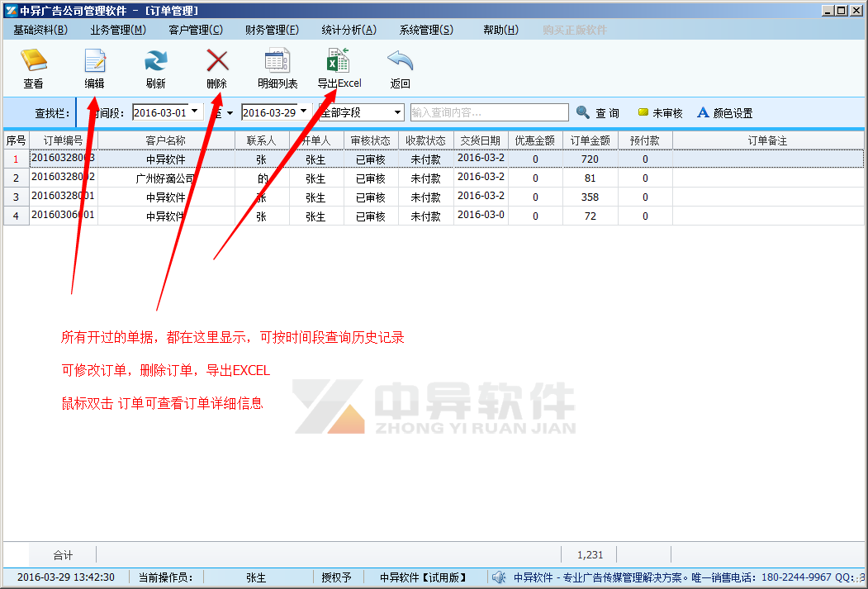Open 颜色设置 color settings
Screen dimensions: 868x589
pos(725,113)
